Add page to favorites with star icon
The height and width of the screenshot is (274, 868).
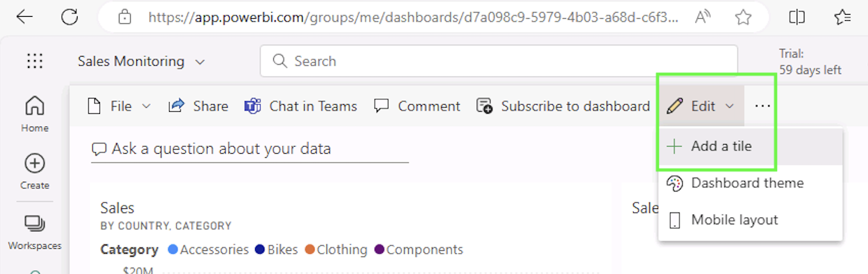[744, 17]
